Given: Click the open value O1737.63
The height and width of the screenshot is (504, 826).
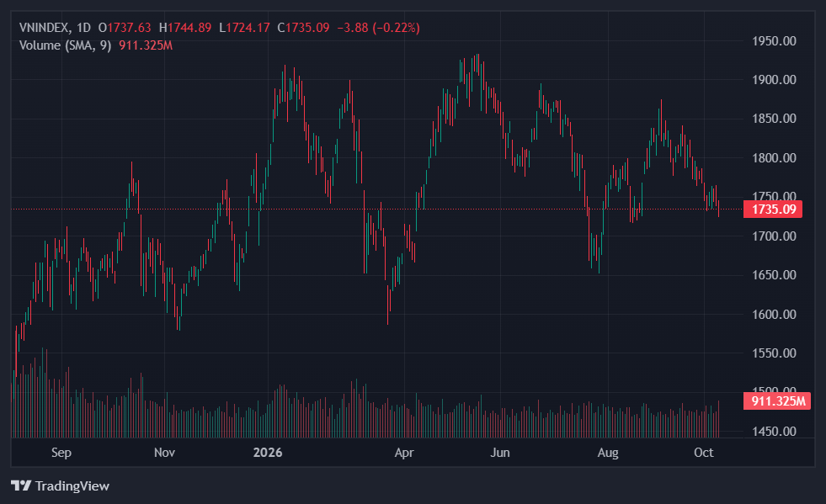Looking at the screenshot, I should [125, 28].
